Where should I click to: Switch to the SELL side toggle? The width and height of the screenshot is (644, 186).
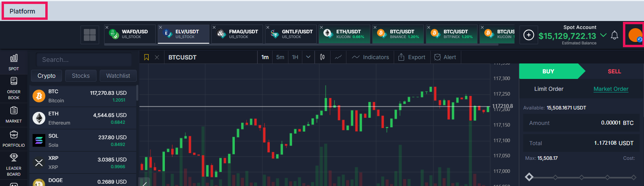tap(614, 71)
